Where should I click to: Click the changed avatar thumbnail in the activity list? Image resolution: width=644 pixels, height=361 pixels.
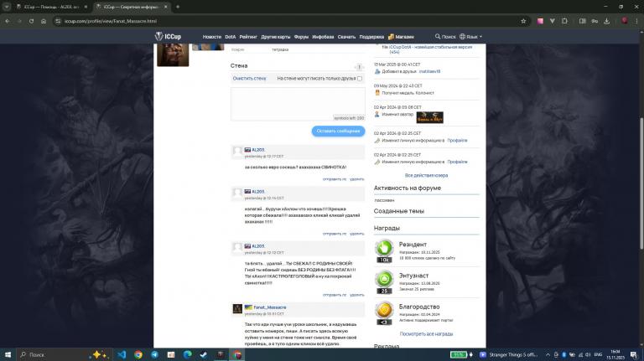(429, 117)
